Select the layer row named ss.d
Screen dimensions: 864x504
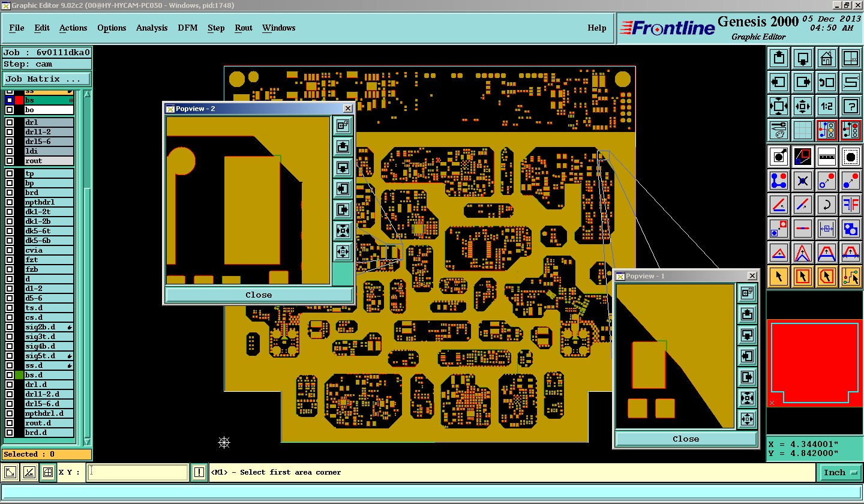click(49, 365)
